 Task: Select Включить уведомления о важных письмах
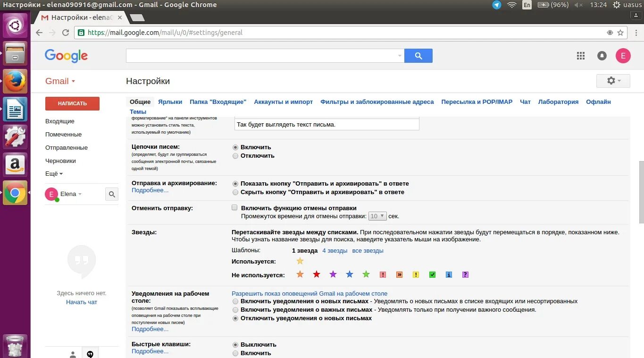pyautogui.click(x=235, y=310)
